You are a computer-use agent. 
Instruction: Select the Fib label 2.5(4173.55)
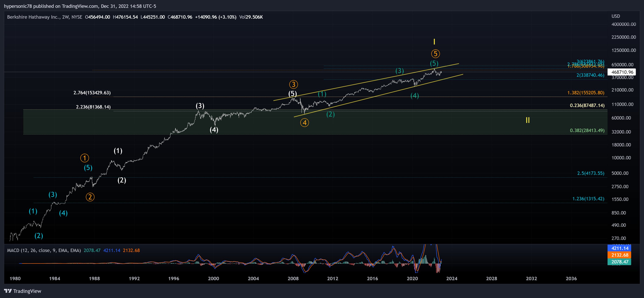click(x=591, y=173)
